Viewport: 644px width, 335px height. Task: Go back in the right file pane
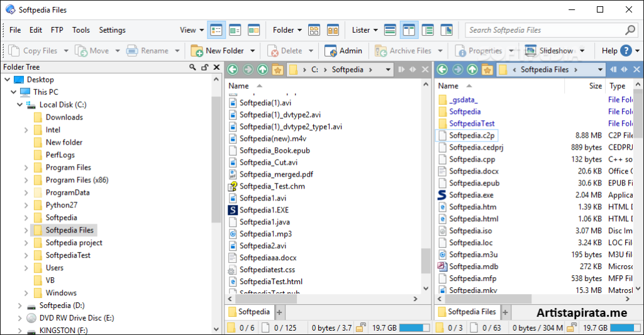click(x=442, y=69)
